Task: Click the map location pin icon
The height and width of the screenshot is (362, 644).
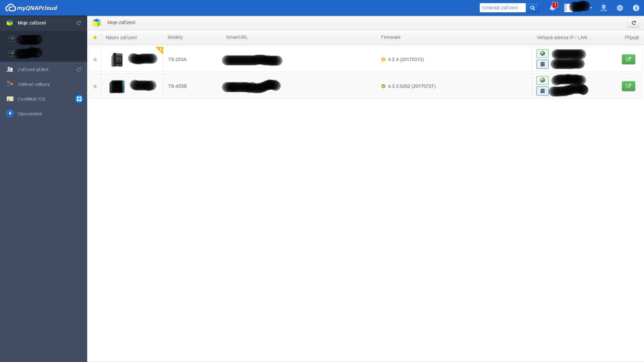Action: 603,8
